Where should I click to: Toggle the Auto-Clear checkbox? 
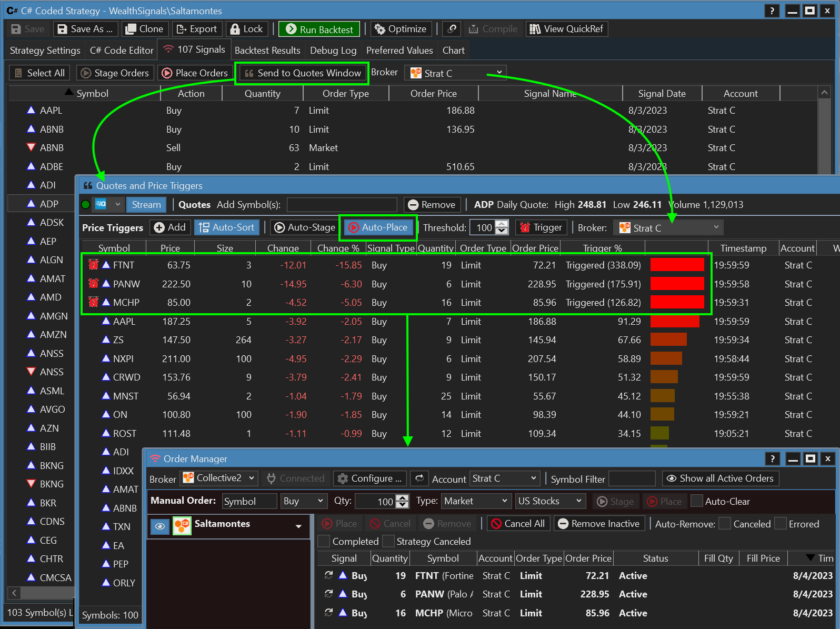(696, 501)
